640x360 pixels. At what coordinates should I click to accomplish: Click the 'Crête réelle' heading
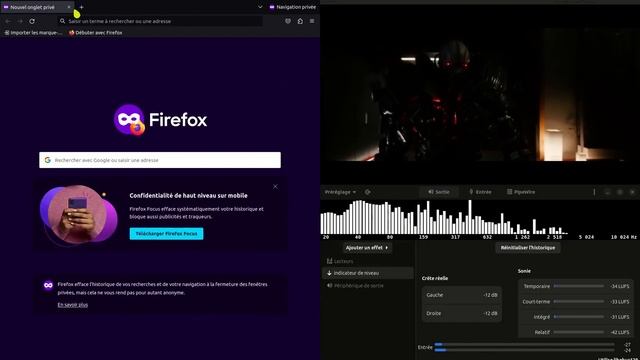pyautogui.click(x=435, y=278)
